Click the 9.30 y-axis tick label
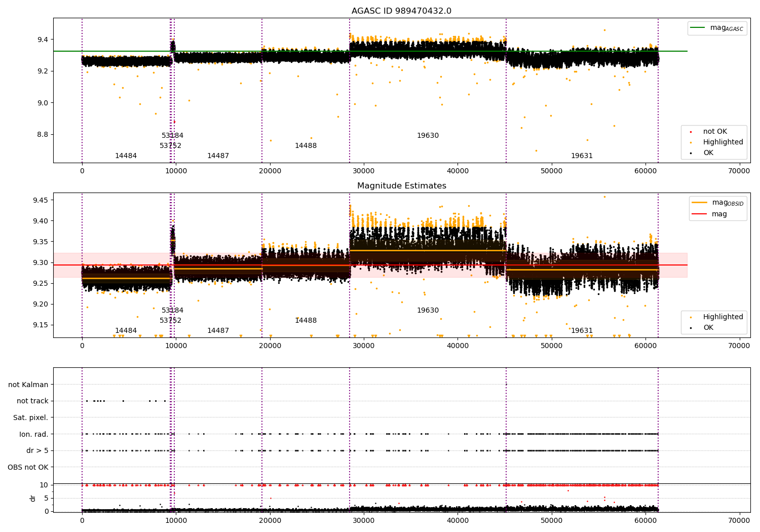 click(41, 262)
